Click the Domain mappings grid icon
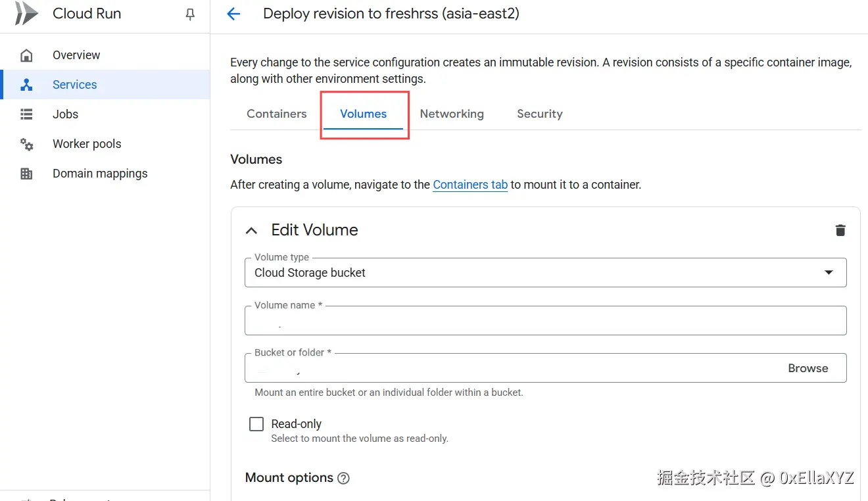The height and width of the screenshot is (501, 868). click(26, 174)
